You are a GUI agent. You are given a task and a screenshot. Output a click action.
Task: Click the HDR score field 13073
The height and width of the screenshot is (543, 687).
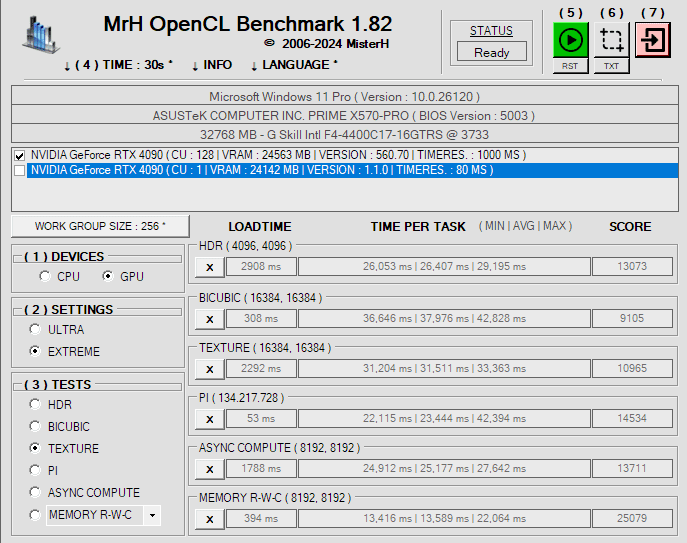[632, 266]
